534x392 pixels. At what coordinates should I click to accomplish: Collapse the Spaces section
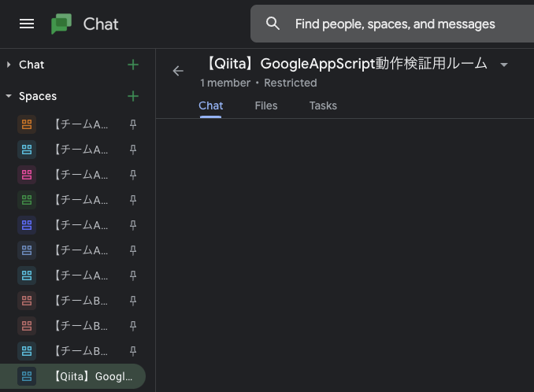click(x=9, y=96)
